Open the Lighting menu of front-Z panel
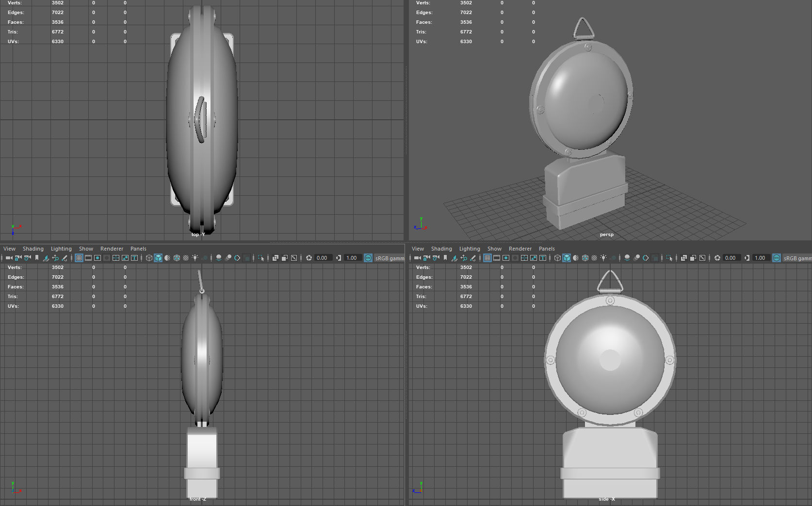The image size is (812, 506). coord(61,249)
